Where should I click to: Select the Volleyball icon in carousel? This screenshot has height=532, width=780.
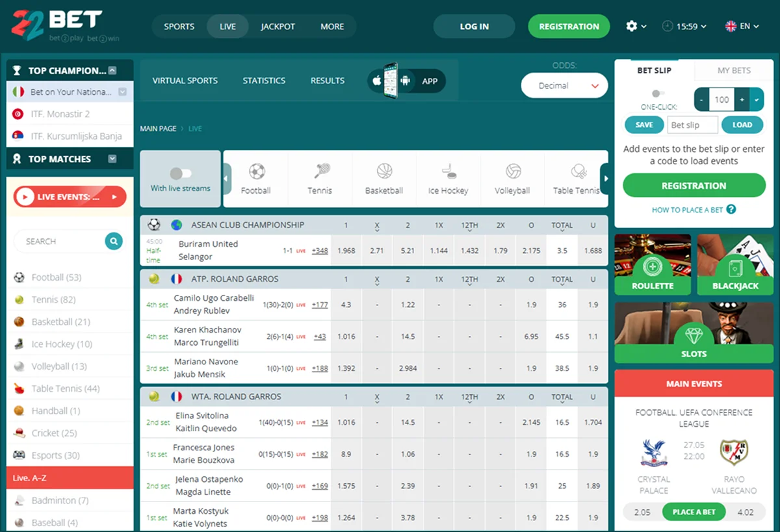tap(513, 171)
